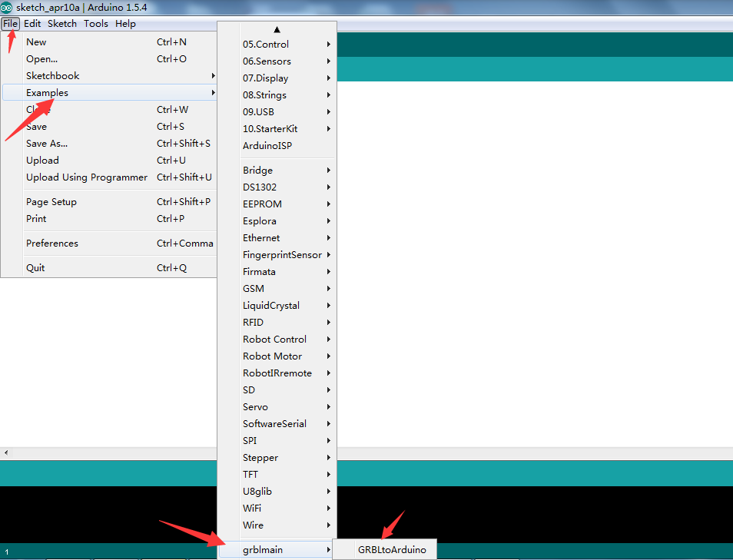The height and width of the screenshot is (560, 733).
Task: Expand 09.USB examples
Action: [277, 111]
